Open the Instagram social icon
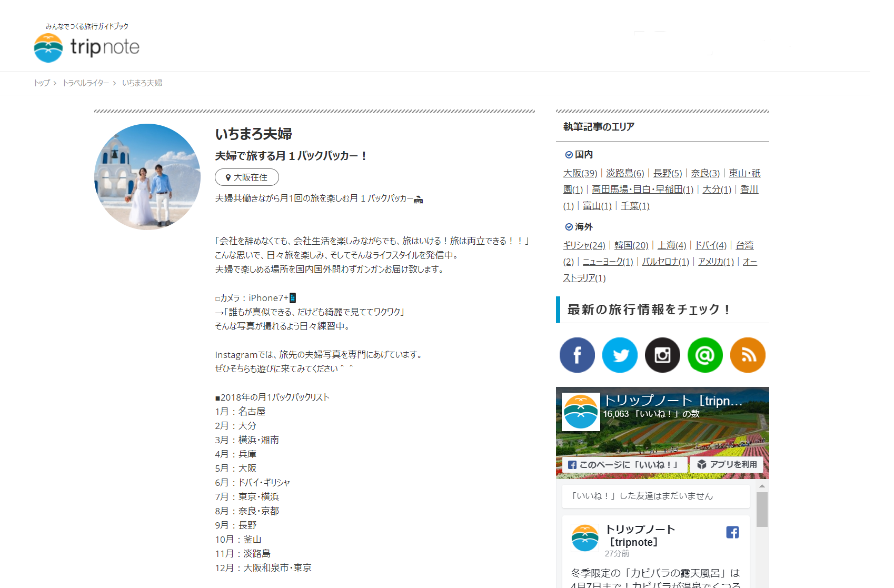The image size is (894, 588). [662, 355]
